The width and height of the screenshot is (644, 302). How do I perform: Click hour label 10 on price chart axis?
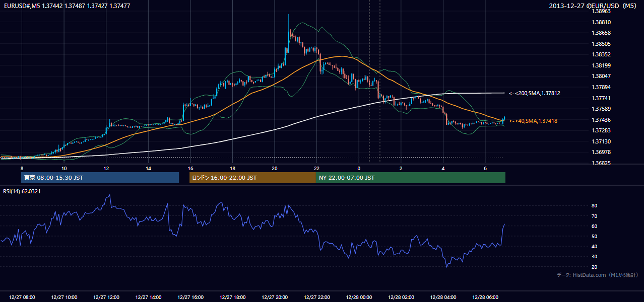tap(64, 168)
